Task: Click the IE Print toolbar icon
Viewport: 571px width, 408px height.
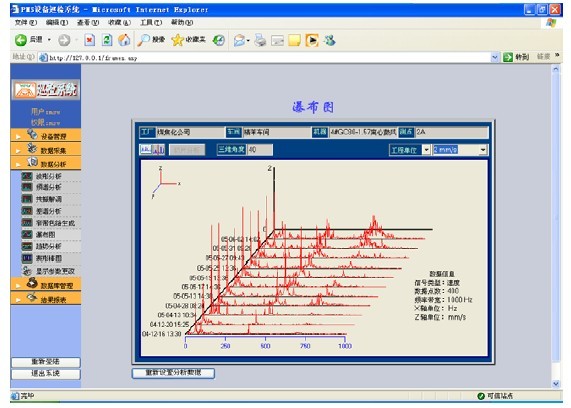Action: (260, 40)
